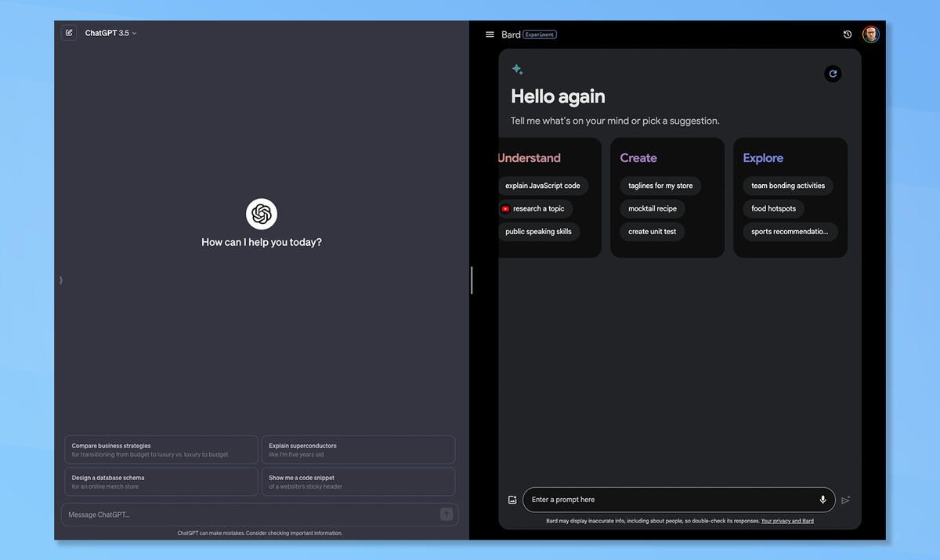Select the "team bonding activities" suggestion chip
The height and width of the screenshot is (560, 940).
tap(787, 186)
